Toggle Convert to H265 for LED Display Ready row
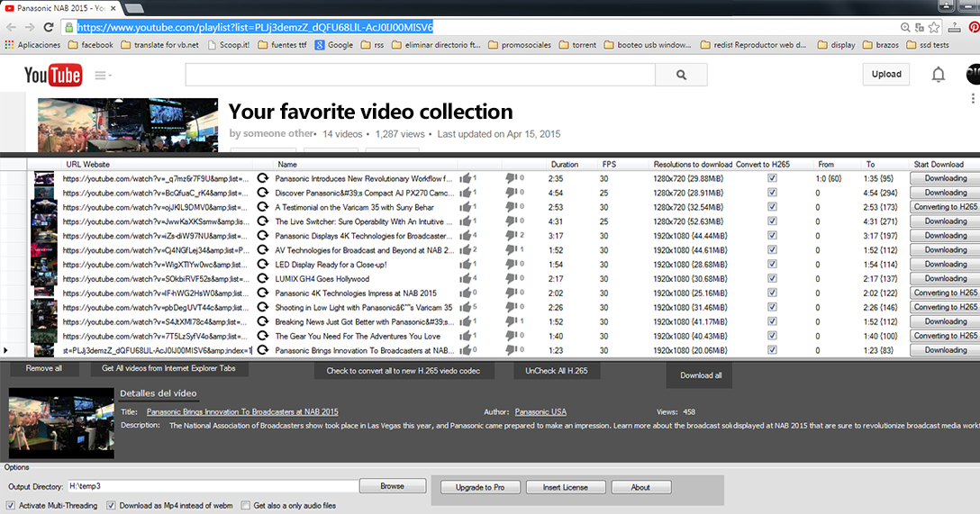980x514 pixels. [772, 264]
